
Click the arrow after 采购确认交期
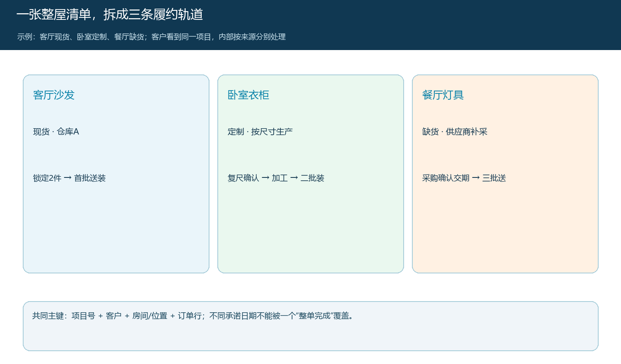pyautogui.click(x=476, y=178)
